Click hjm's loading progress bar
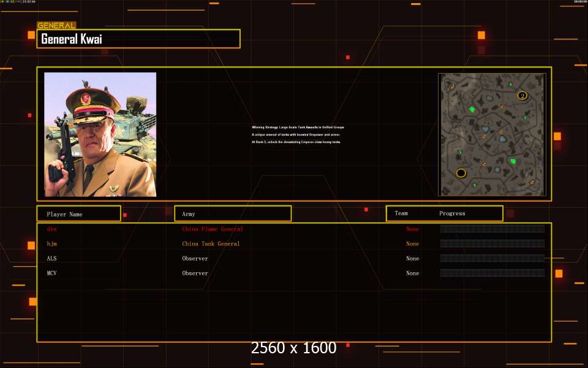The width and height of the screenshot is (588, 368). click(492, 243)
